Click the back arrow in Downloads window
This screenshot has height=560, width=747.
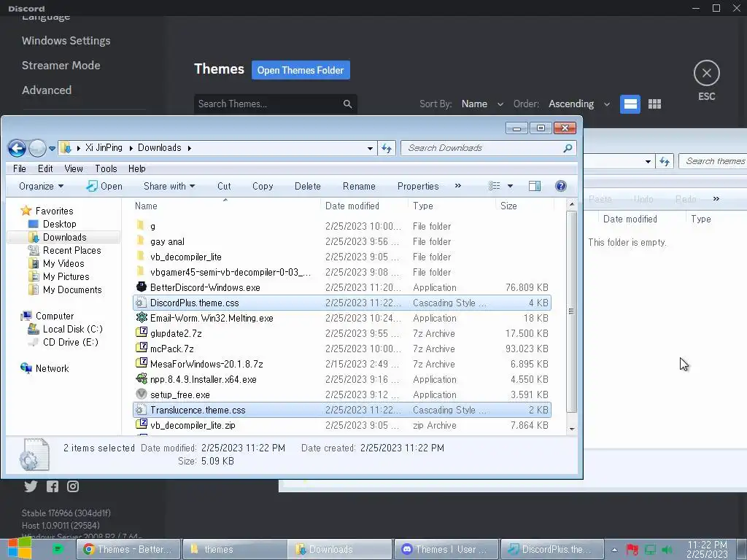[18, 148]
